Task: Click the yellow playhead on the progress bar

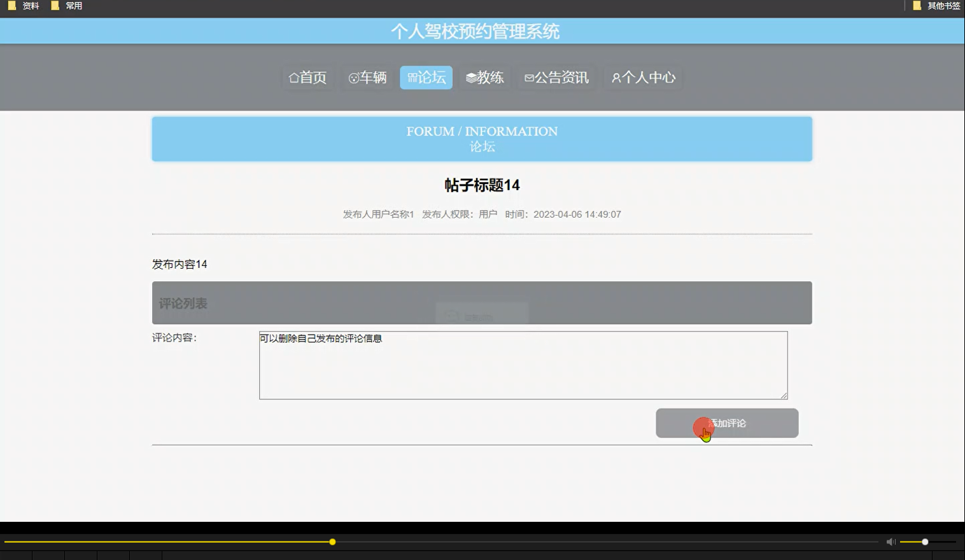Action: click(x=332, y=542)
